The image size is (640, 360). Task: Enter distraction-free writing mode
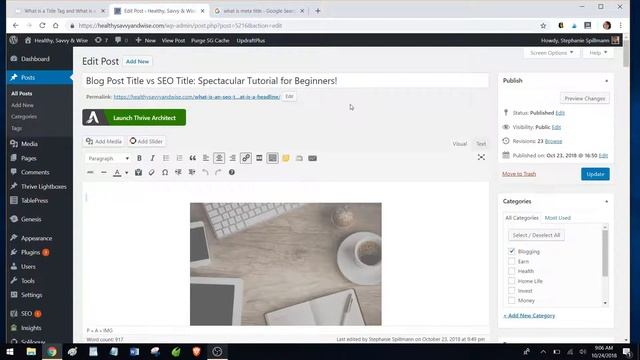(481, 158)
